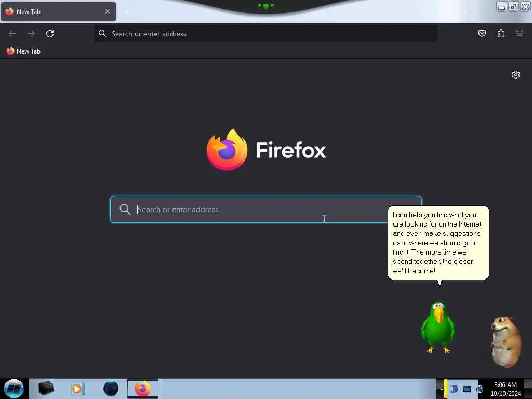Go back using the back arrow
The width and height of the screenshot is (532, 399).
pyautogui.click(x=12, y=34)
